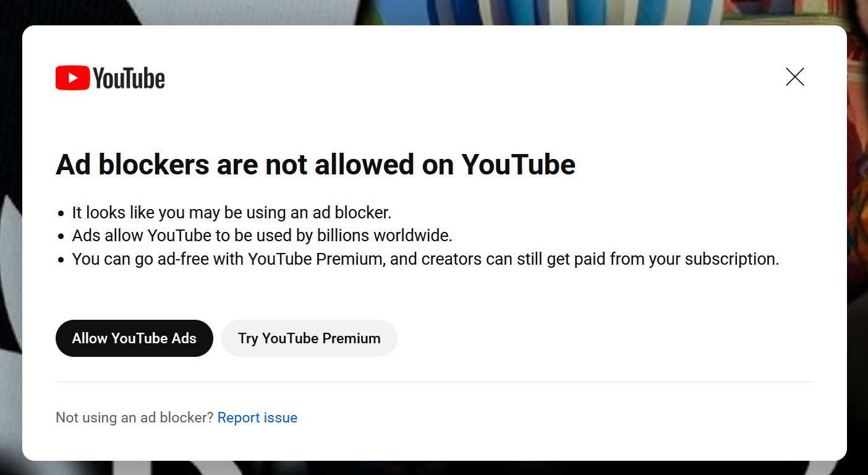868x475 pixels.
Task: Click the YouTube wordmark beside the logo
Action: point(129,79)
